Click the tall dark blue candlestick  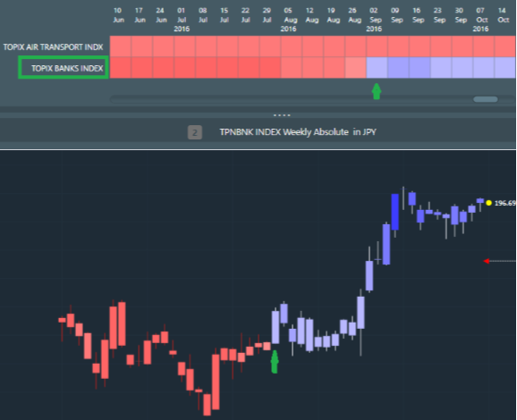point(395,212)
